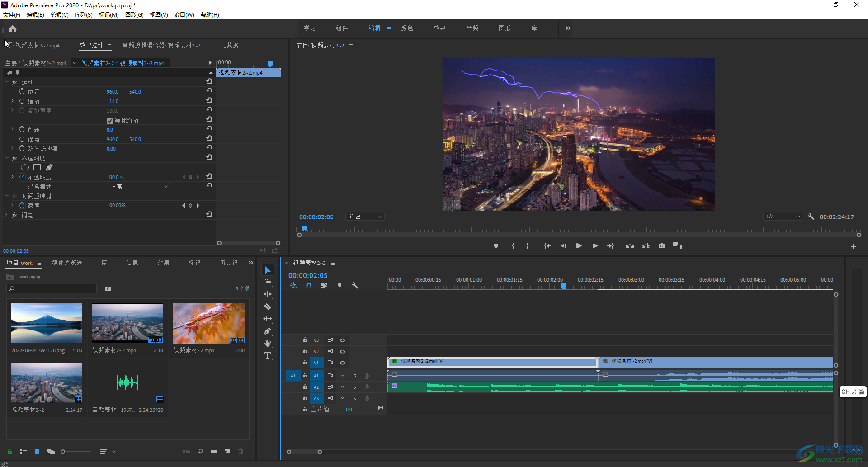The height and width of the screenshot is (467, 868).
Task: Click the Lift button
Action: (x=630, y=246)
